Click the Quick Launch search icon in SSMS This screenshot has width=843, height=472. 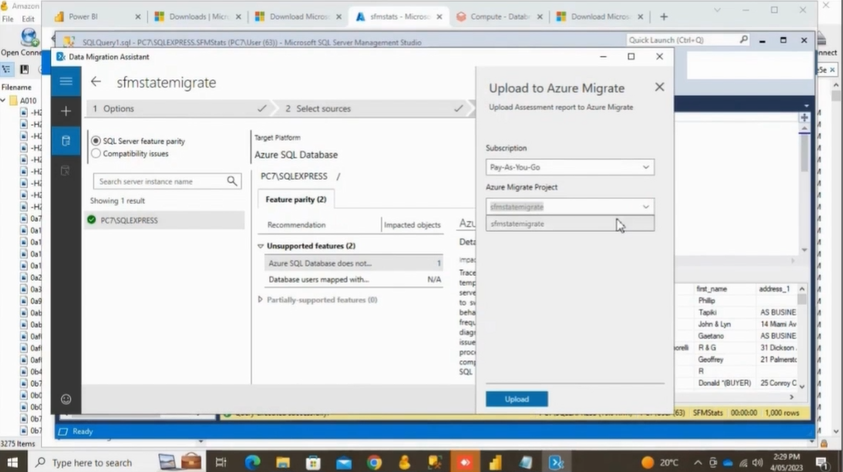743,40
